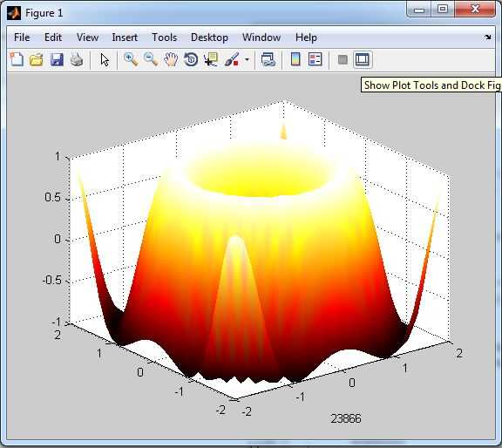Image resolution: width=502 pixels, height=448 pixels.
Task: Enable the Rotate 3D tool
Action: tap(191, 59)
